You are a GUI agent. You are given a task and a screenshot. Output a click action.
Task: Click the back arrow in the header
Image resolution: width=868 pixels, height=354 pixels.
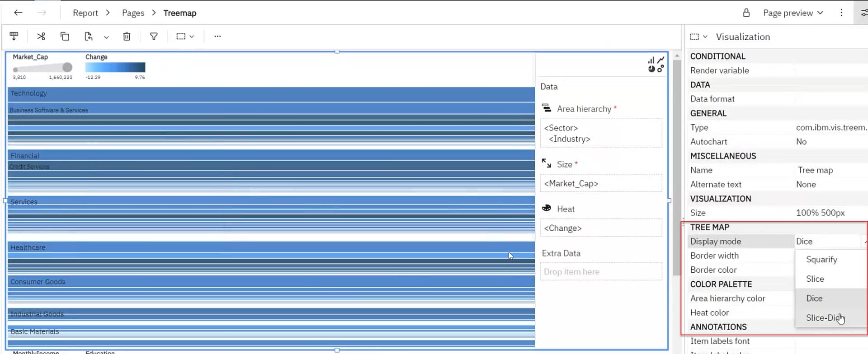pos(18,13)
